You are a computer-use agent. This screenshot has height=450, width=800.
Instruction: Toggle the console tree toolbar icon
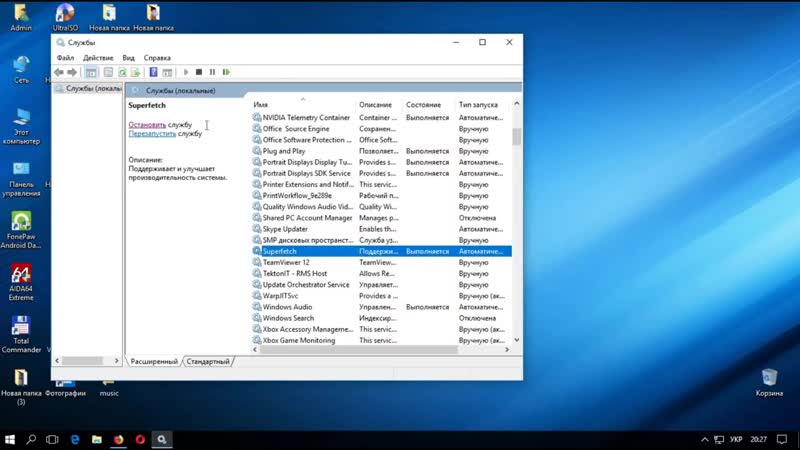point(91,72)
